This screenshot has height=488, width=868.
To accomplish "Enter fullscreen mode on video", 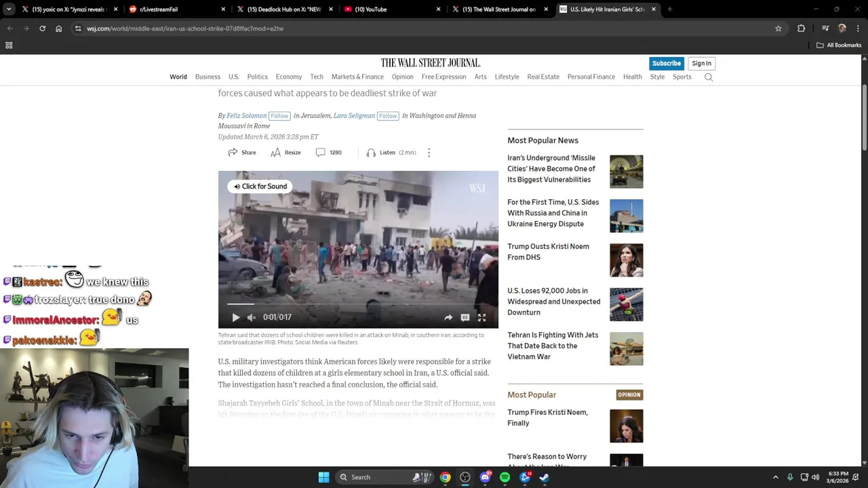I will click(x=481, y=317).
